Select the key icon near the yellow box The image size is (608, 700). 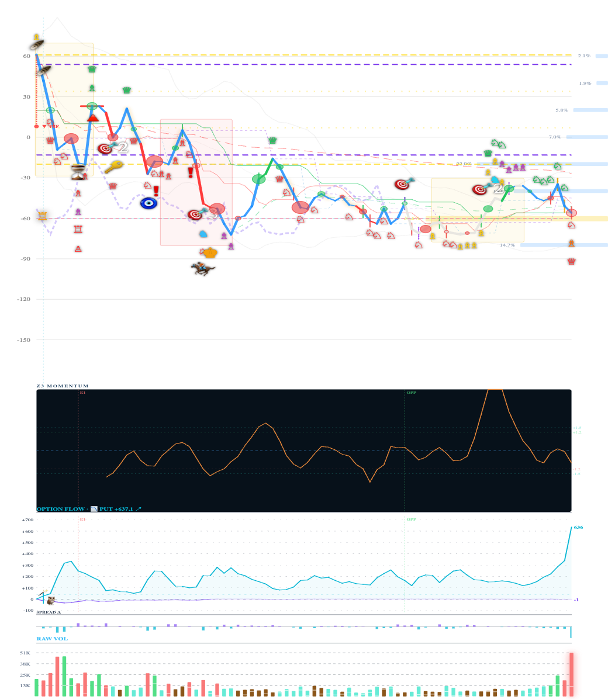point(114,167)
